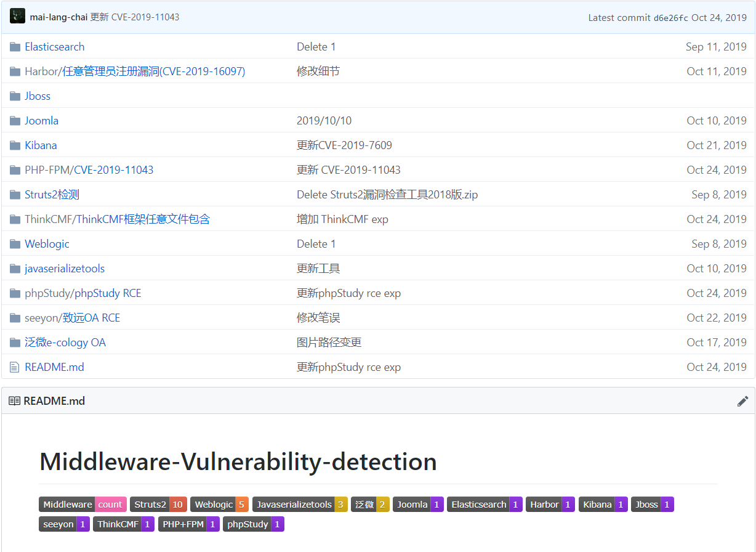756x552 pixels.
Task: Click the mai-lang-chai avatar image
Action: (17, 15)
